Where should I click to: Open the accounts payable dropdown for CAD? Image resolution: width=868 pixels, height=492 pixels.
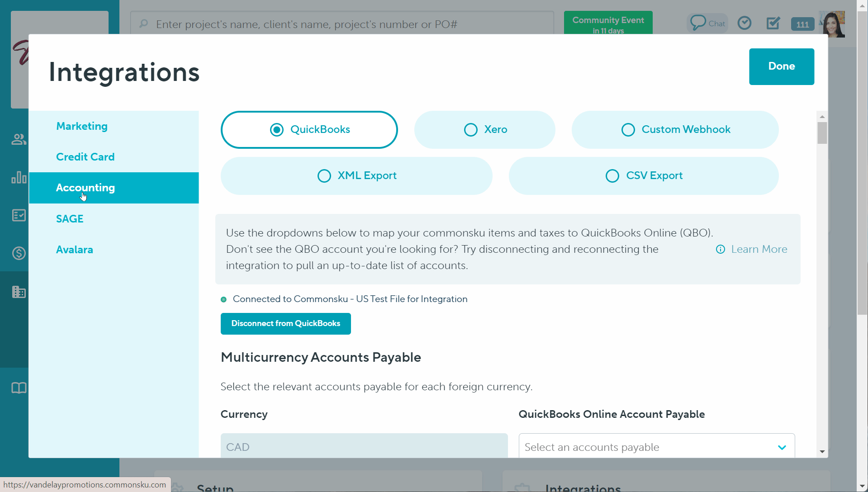point(655,447)
